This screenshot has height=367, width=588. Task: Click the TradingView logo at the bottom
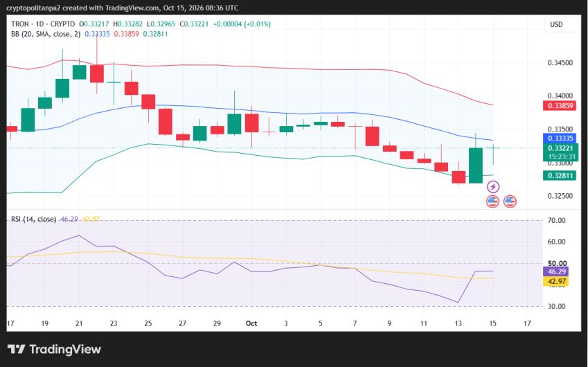[54, 350]
